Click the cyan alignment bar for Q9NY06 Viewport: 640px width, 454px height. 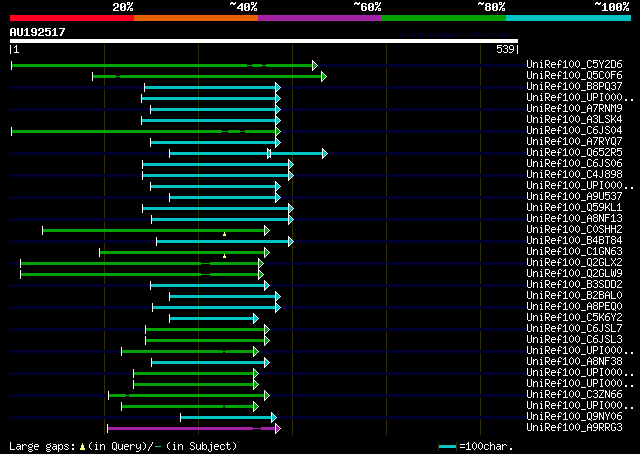(227, 418)
